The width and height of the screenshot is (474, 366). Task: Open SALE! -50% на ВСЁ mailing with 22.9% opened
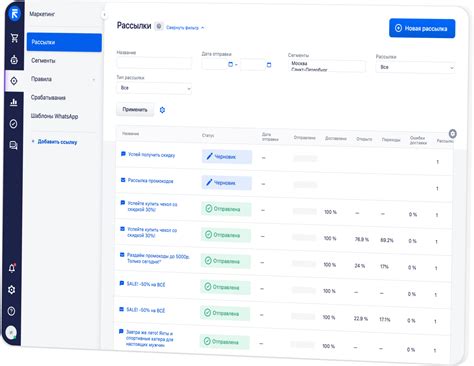point(146,310)
